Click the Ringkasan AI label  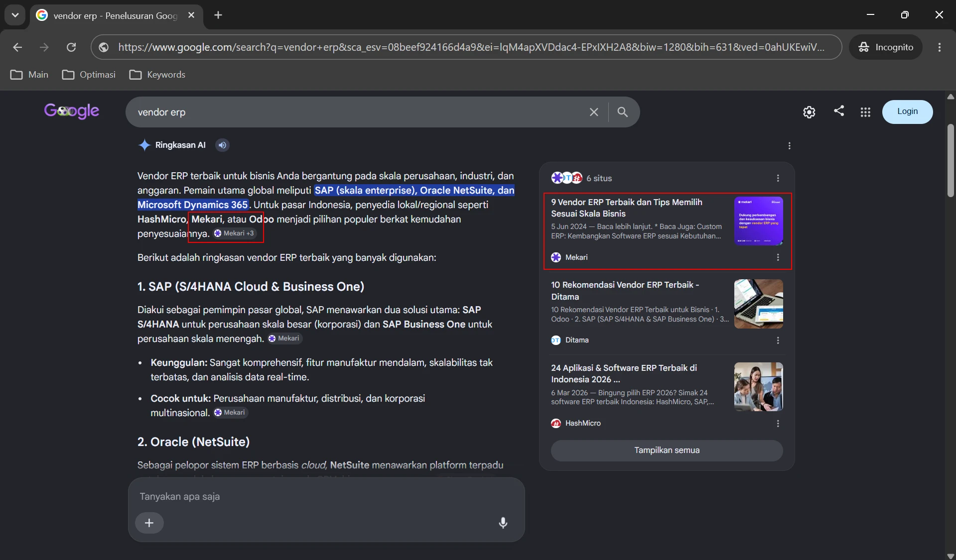(180, 145)
